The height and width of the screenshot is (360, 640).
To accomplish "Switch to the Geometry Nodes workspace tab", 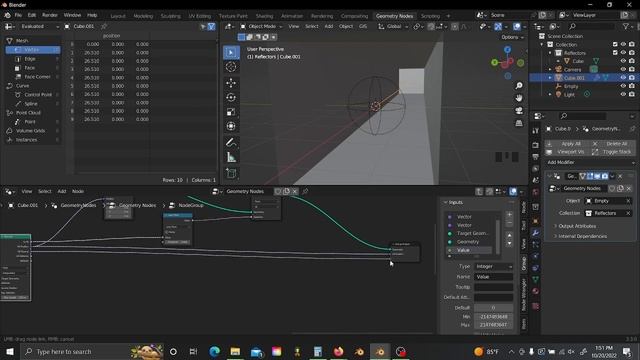I will click(394, 16).
